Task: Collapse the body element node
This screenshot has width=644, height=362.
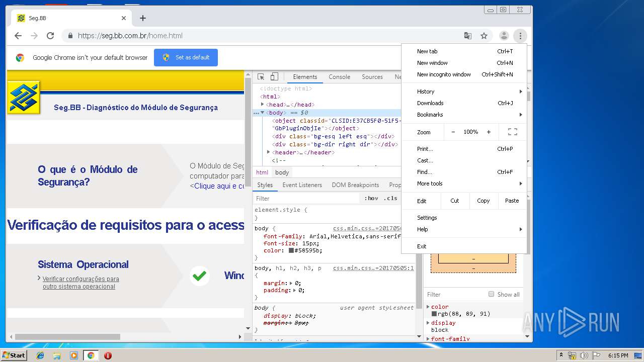Action: click(262, 113)
